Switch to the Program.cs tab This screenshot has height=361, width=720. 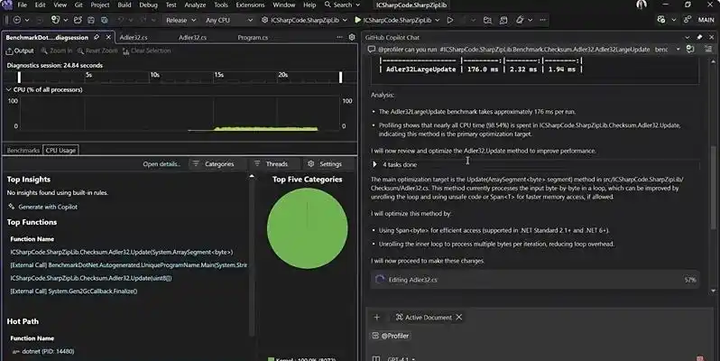(x=253, y=38)
